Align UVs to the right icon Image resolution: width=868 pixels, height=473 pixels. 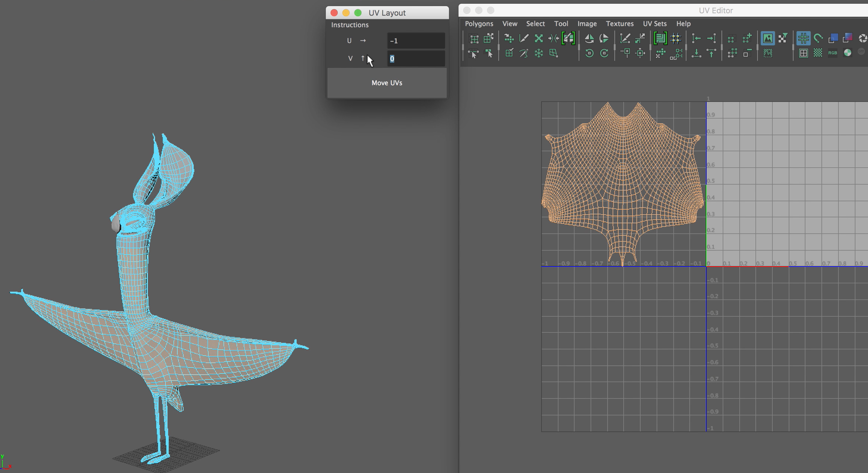[x=711, y=38]
